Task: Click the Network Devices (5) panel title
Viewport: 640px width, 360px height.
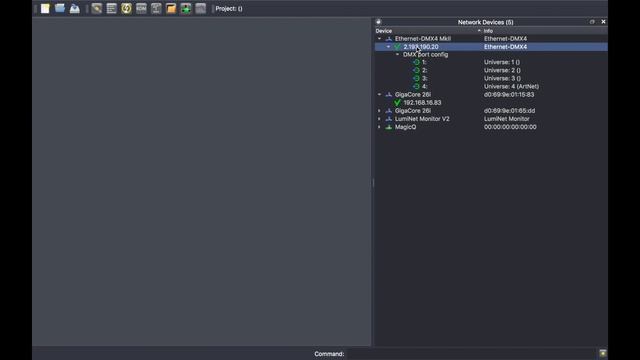Action: pos(485,22)
